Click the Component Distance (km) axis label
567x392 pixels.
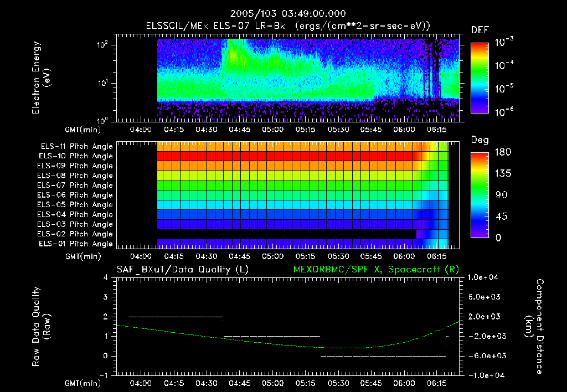[x=534, y=327]
